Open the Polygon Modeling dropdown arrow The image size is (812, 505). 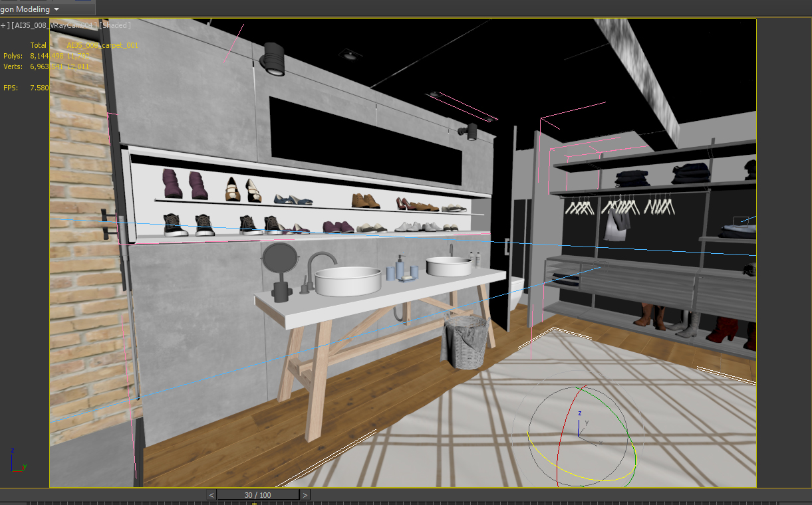click(56, 9)
